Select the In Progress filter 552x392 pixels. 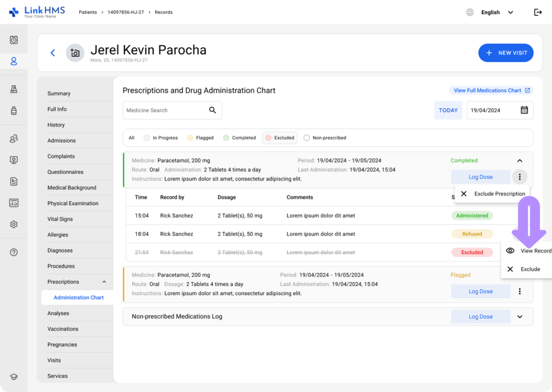(x=161, y=138)
